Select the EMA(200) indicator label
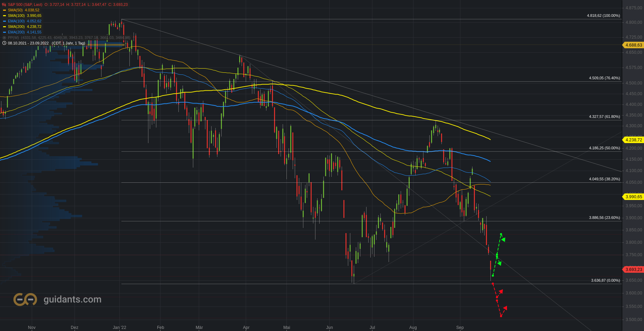 pos(16,32)
